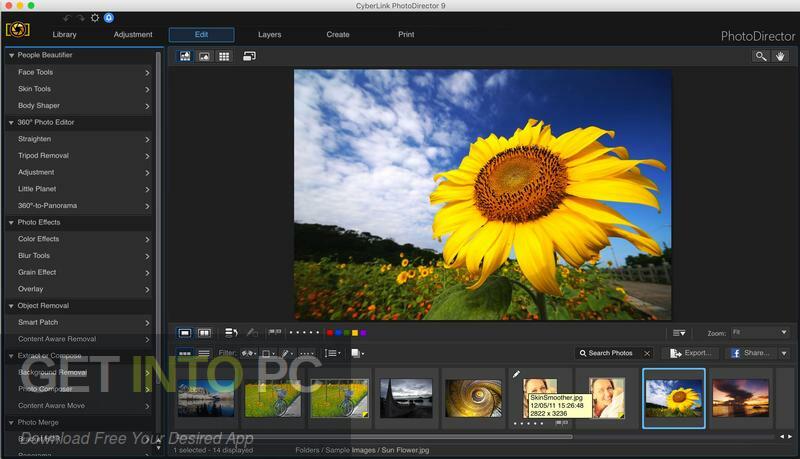Open the Print tab
The image size is (800, 459).
click(x=406, y=35)
